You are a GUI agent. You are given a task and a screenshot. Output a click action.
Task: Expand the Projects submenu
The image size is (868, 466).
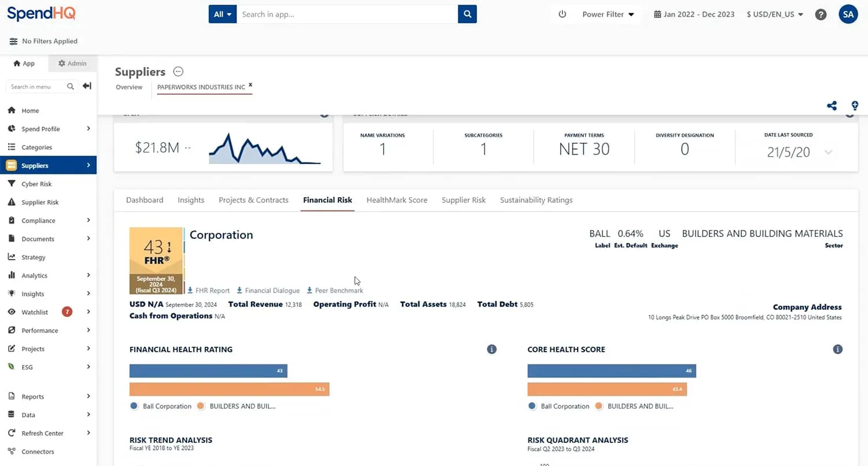89,349
